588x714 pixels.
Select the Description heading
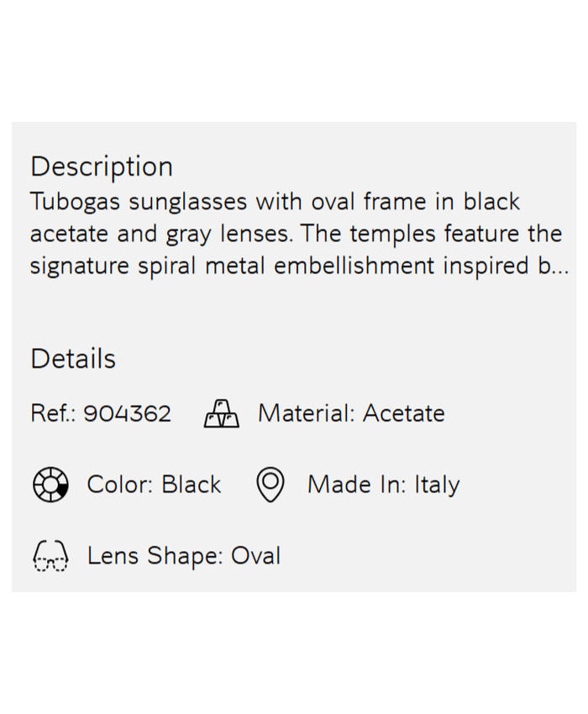point(102,166)
